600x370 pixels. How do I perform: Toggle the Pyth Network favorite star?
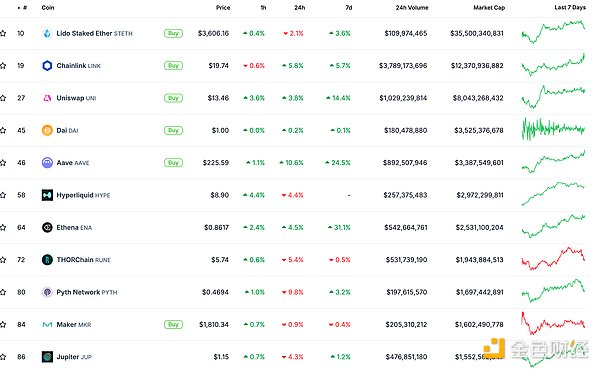coord(3,292)
